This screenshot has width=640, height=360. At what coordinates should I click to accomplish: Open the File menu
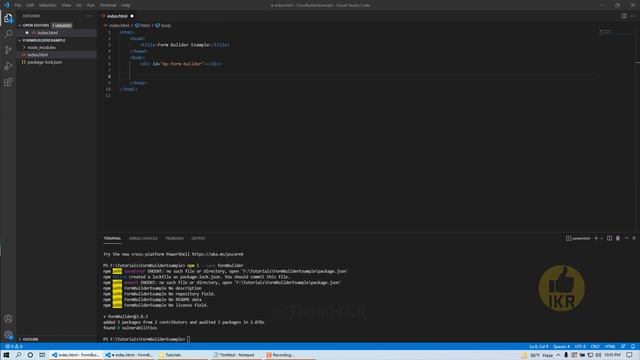18,5
